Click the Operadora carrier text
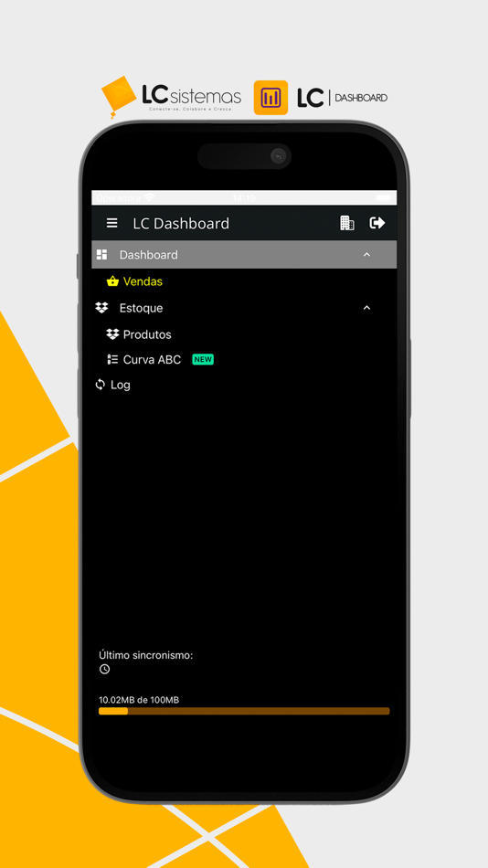 point(119,197)
